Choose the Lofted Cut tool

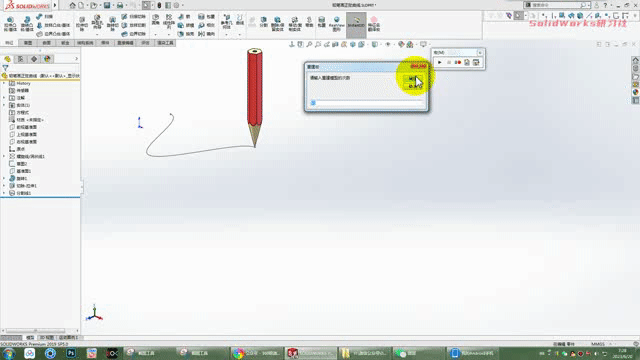click(133, 25)
